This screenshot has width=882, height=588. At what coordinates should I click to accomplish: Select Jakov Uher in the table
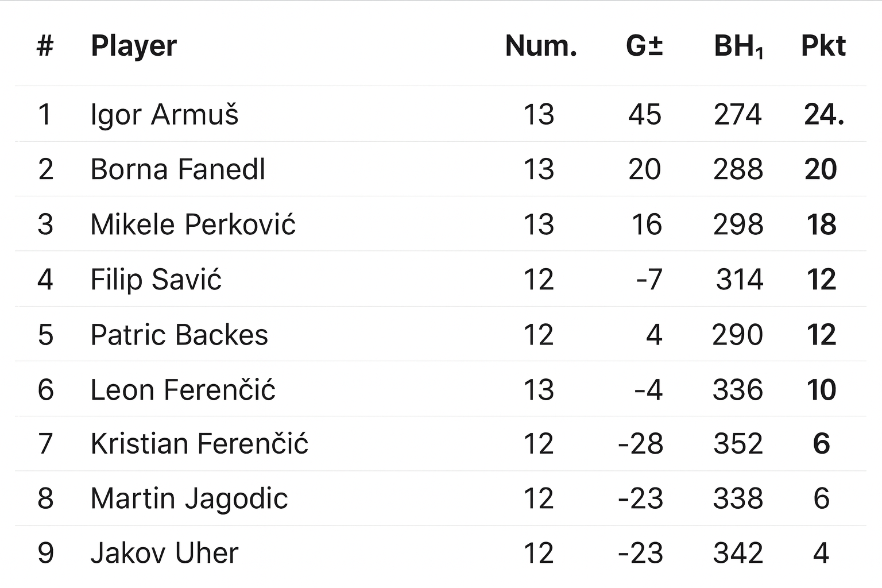tap(164, 553)
